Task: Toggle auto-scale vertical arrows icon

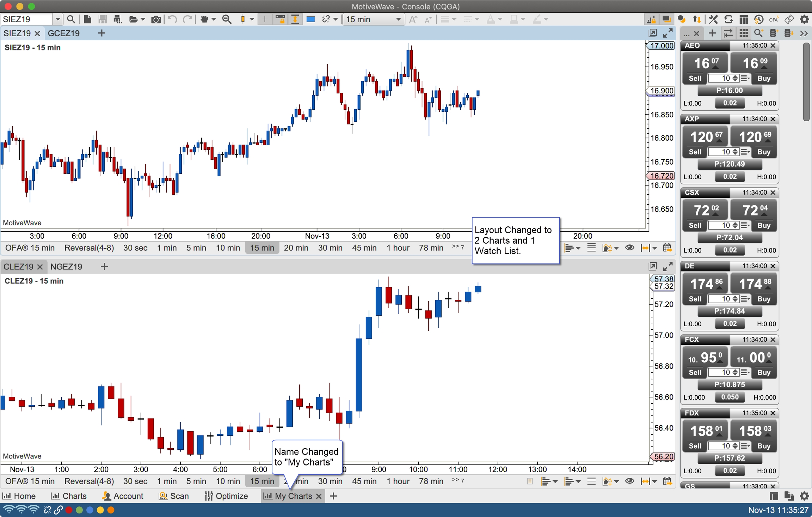Action: 295,19
